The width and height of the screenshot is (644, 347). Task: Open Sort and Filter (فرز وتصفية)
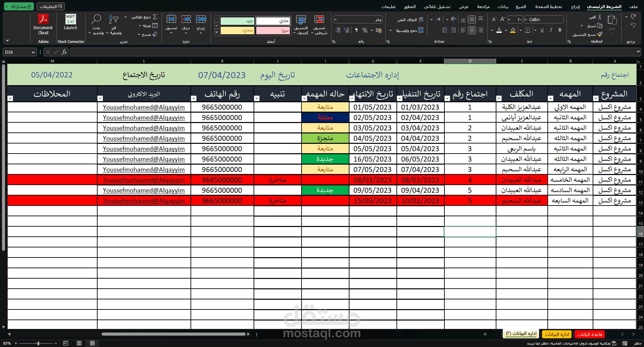[x=114, y=24]
